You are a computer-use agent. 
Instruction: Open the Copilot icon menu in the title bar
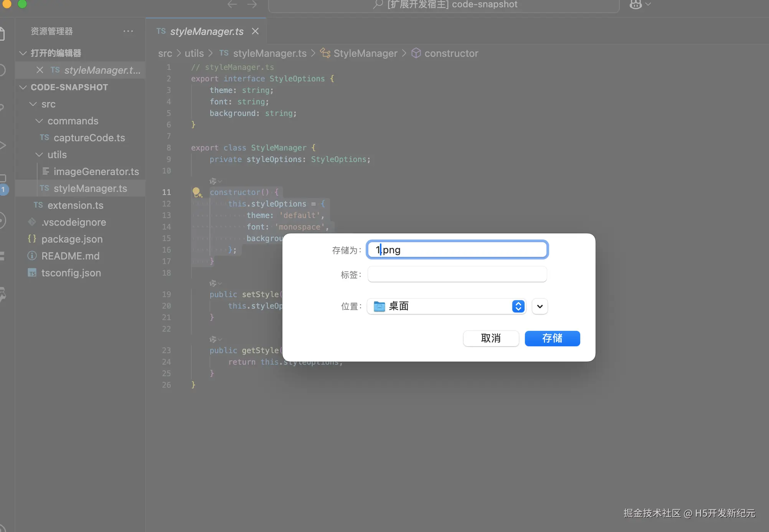tap(640, 4)
